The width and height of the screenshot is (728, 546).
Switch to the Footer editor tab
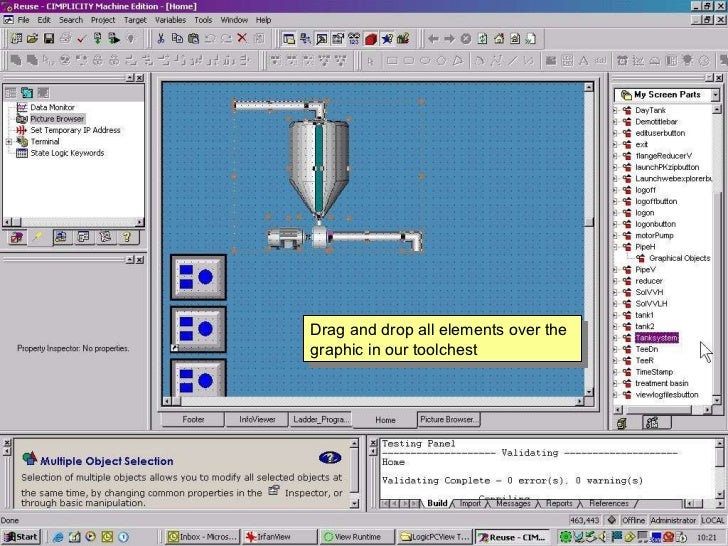(193, 419)
